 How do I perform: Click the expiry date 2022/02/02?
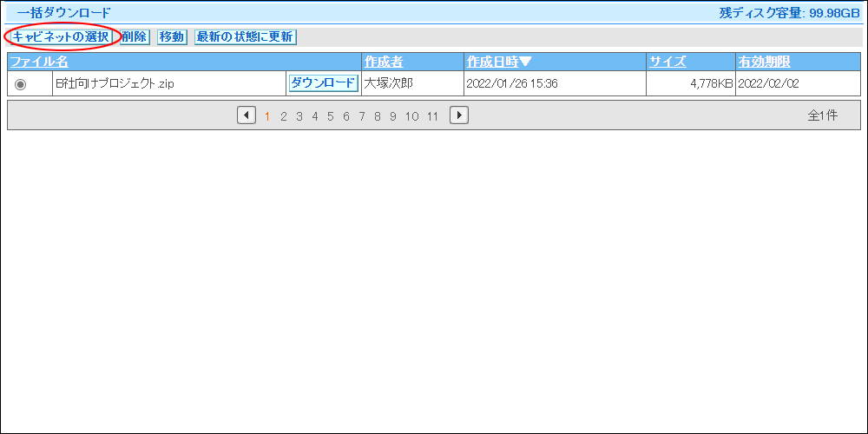coord(768,84)
